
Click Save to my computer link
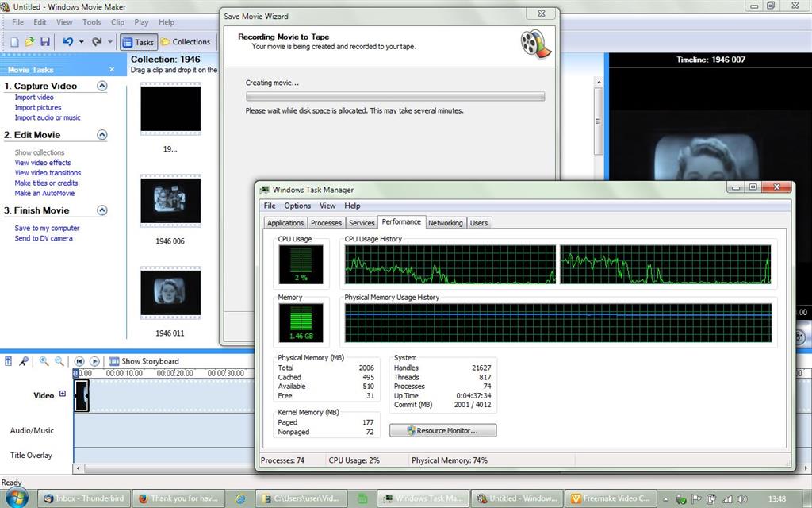click(47, 228)
